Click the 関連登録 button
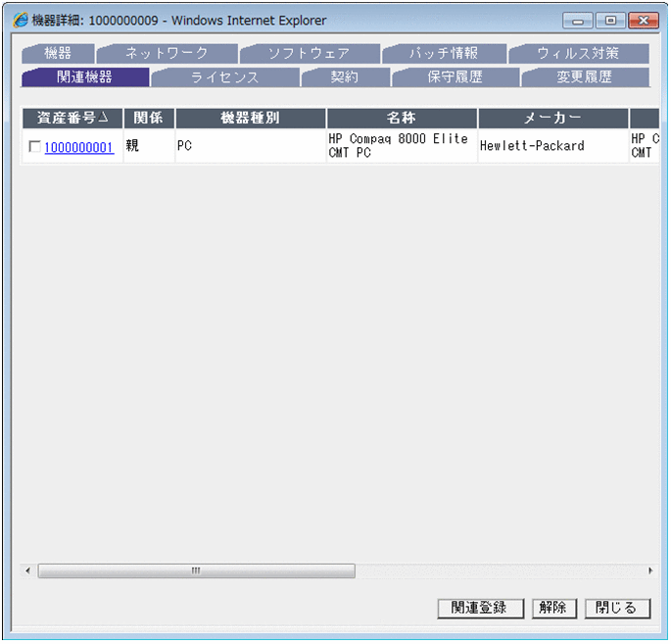 (x=481, y=608)
